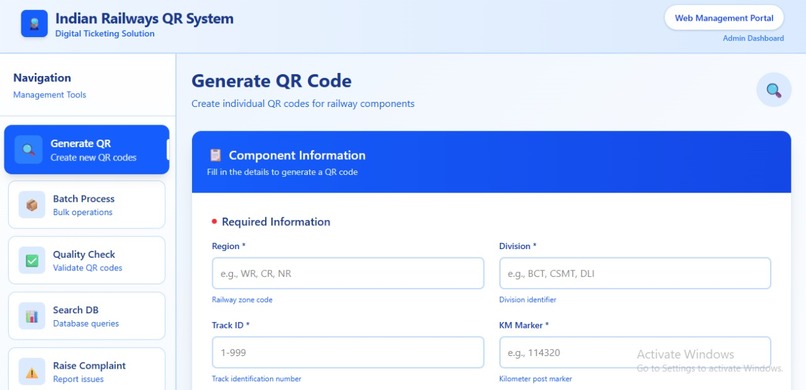Focus the Division input field
The width and height of the screenshot is (806, 390).
(x=635, y=273)
